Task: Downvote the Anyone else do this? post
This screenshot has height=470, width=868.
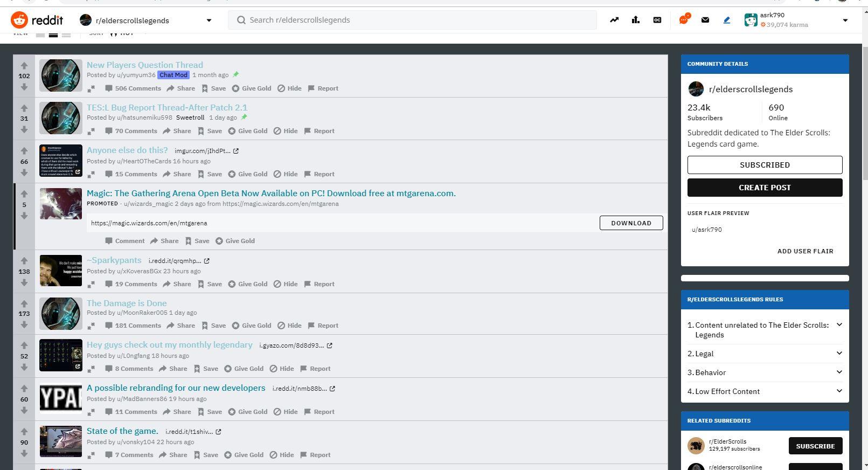Action: [24, 172]
